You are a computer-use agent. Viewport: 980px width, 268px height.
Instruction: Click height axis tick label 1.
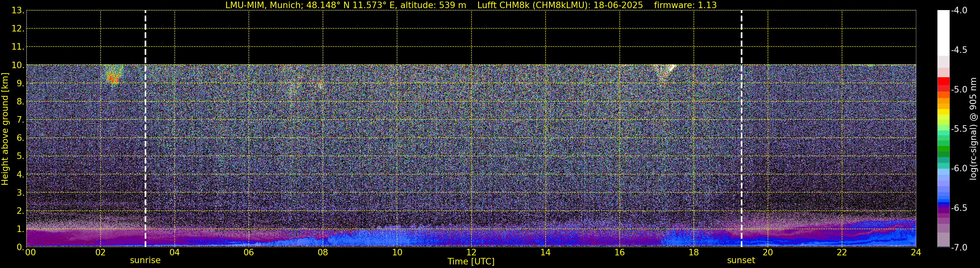tap(20, 229)
